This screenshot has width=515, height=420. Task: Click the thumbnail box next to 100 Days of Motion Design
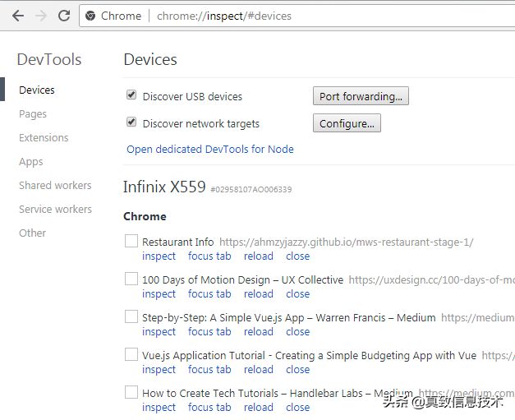[x=131, y=279]
